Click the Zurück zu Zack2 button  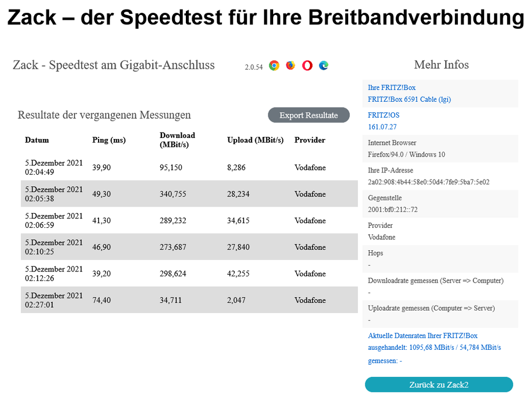click(x=439, y=384)
